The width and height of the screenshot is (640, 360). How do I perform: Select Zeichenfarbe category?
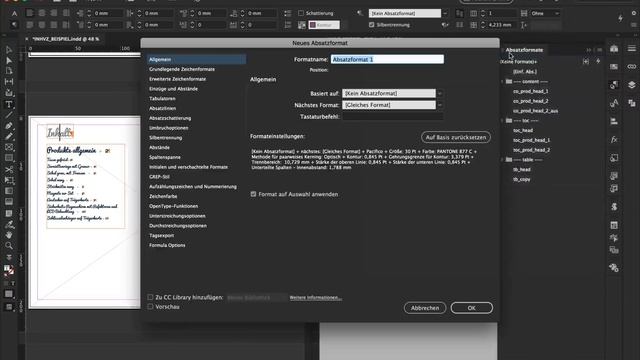tap(163, 196)
